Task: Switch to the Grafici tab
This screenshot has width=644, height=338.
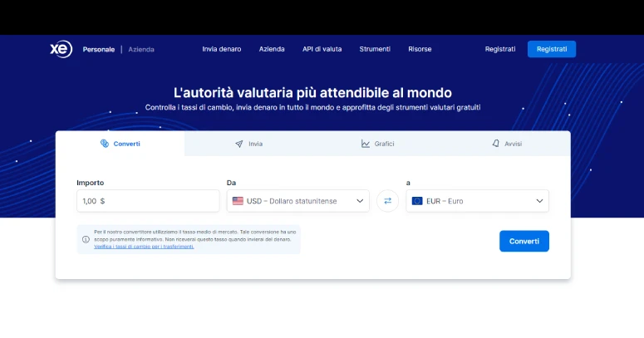Action: click(x=377, y=144)
